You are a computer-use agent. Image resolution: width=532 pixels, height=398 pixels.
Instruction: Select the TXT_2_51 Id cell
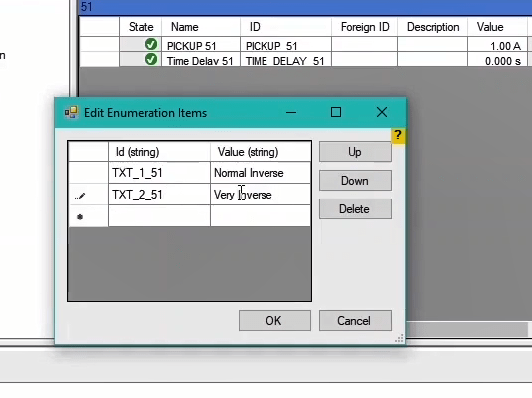(x=159, y=195)
